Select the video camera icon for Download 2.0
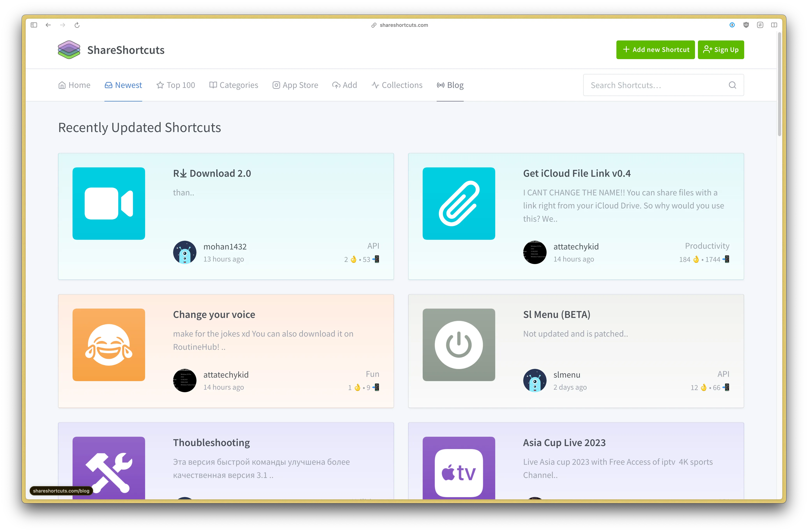The width and height of the screenshot is (808, 532). (109, 204)
